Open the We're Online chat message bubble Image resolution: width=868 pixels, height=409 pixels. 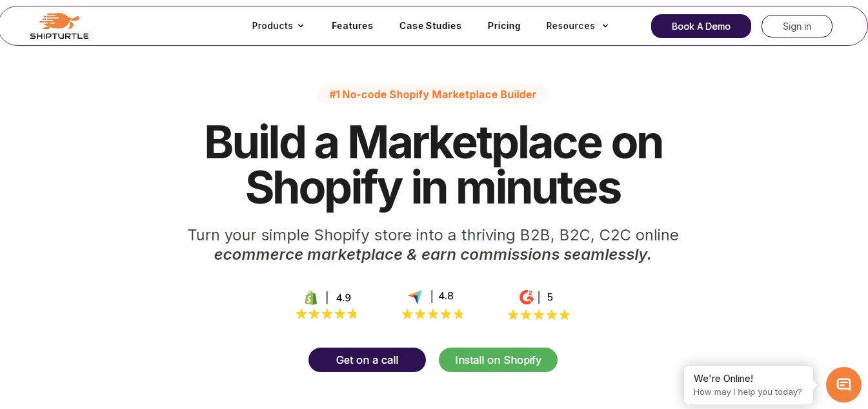tap(748, 385)
